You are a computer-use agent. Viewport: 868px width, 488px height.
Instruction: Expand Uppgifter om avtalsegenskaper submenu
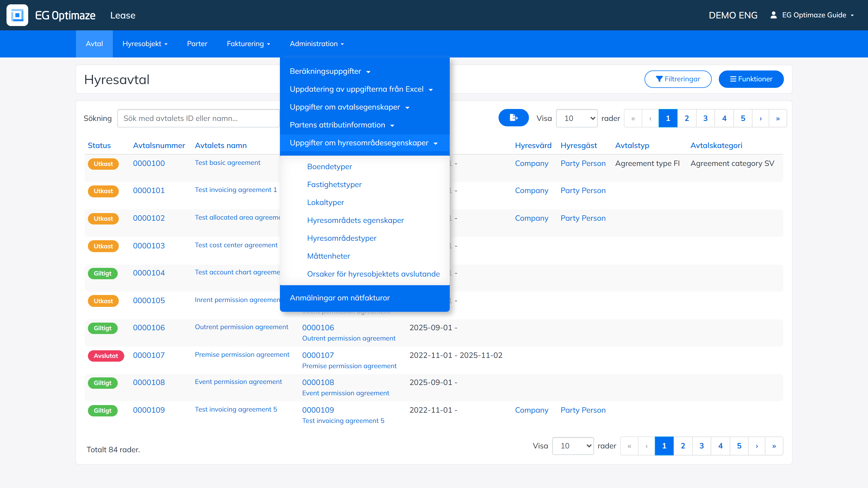coord(349,107)
